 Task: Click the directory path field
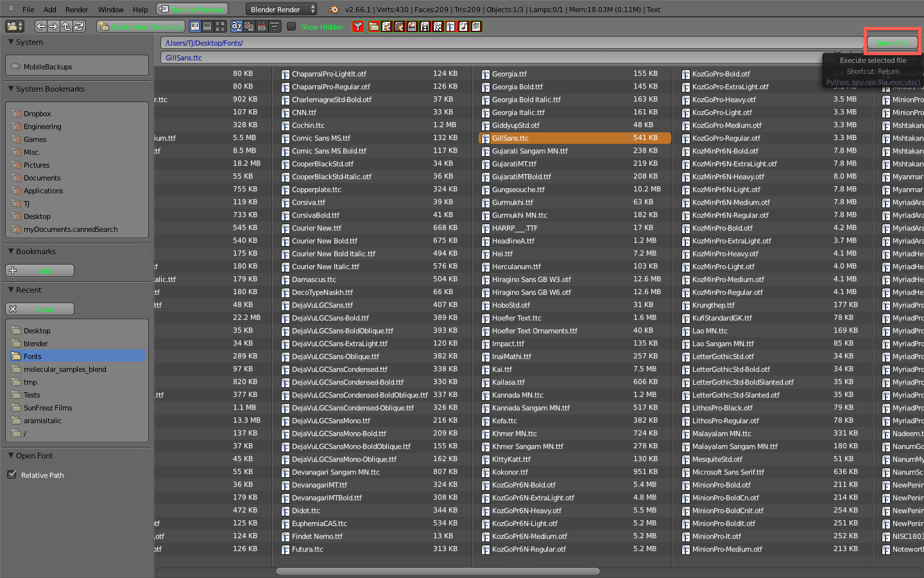tap(511, 42)
